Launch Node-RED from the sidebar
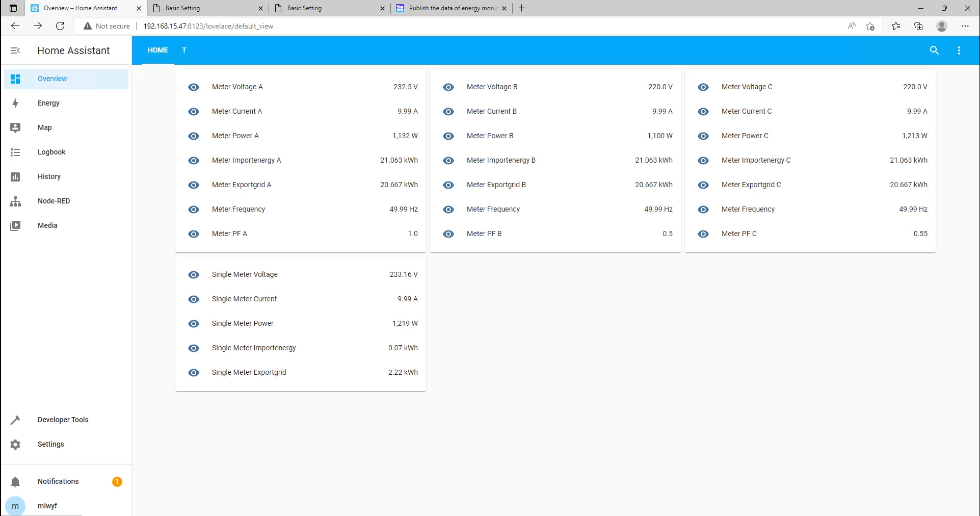The width and height of the screenshot is (980, 516). click(x=15, y=201)
